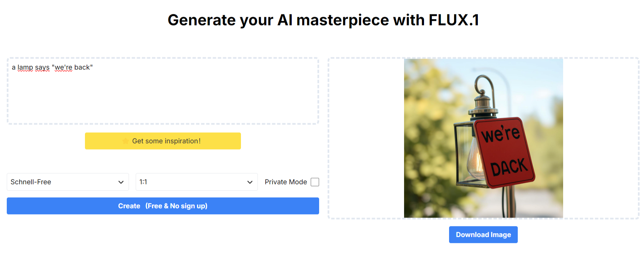The height and width of the screenshot is (253, 644).
Task: Click the red "we're DACK" sign in image
Action: click(504, 152)
